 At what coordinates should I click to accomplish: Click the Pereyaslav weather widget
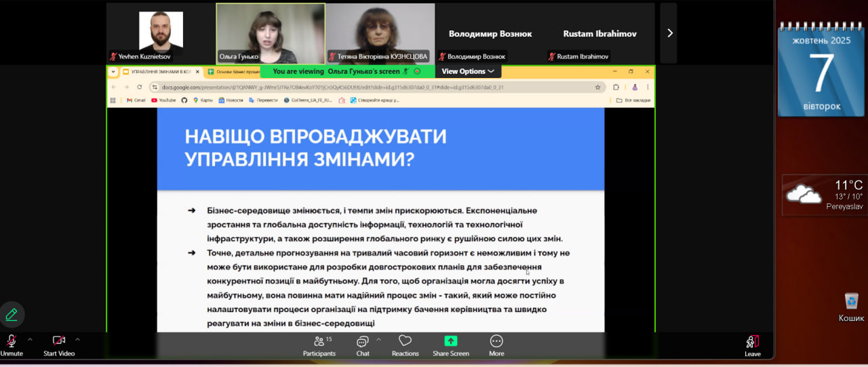tap(824, 195)
